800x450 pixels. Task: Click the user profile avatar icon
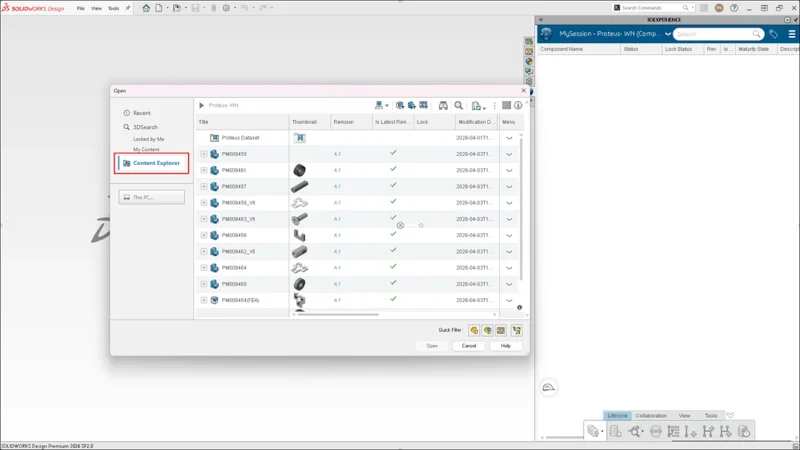[719, 8]
